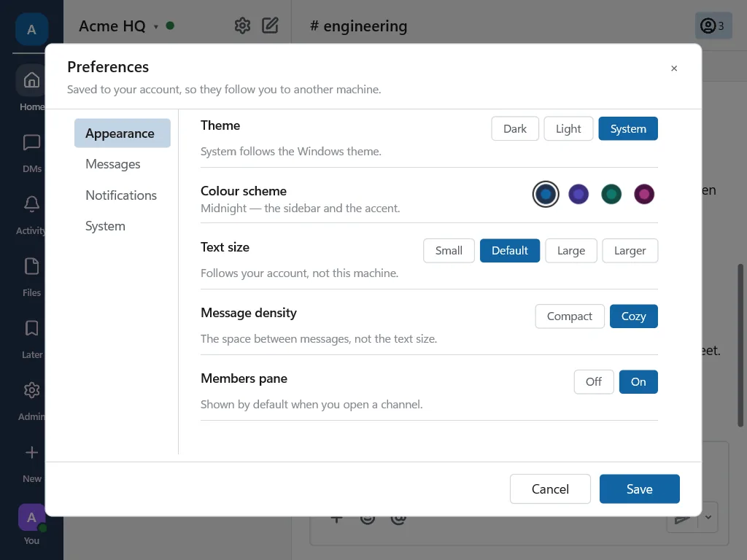Viewport: 747px width, 560px height.
Task: Pick the purple colour scheme swatch
Action: (x=578, y=194)
